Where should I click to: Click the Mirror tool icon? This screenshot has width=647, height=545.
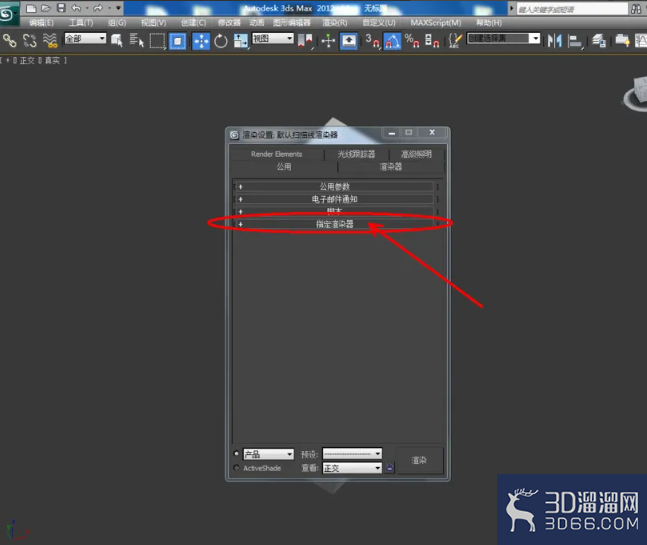tap(555, 40)
